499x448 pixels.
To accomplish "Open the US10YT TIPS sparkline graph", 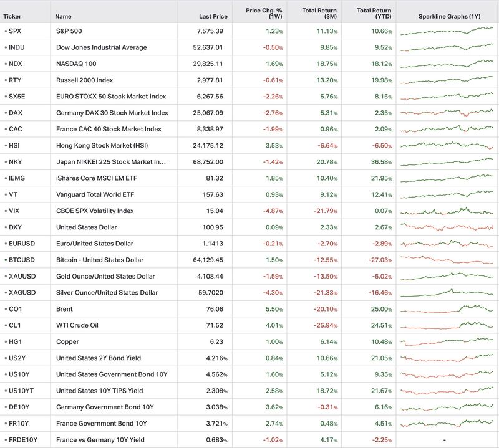I will 447,391.
